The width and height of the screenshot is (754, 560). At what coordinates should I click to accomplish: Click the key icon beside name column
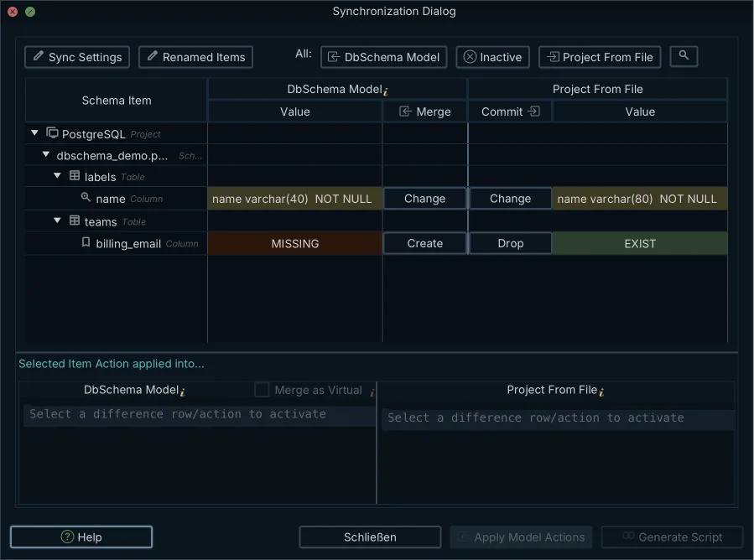(86, 197)
